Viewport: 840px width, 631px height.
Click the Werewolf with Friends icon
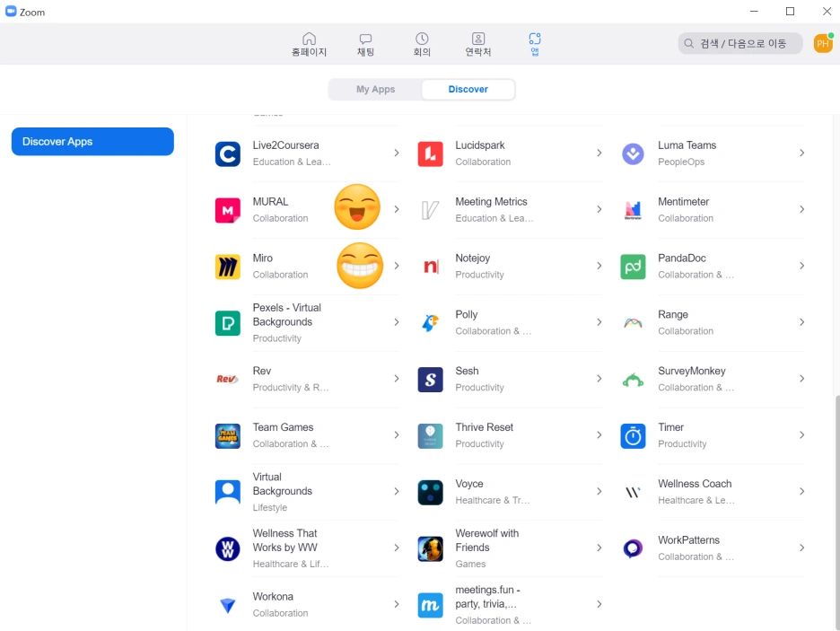pyautogui.click(x=430, y=548)
